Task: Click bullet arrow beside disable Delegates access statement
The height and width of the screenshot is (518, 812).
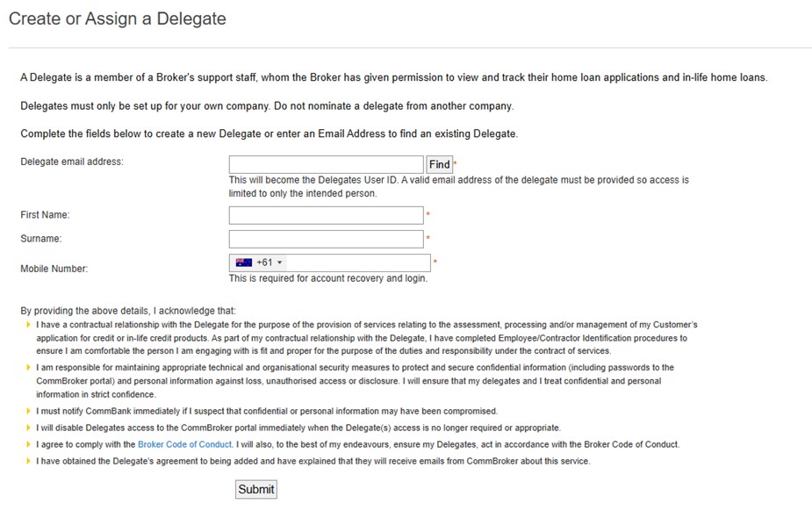Action: (28, 428)
